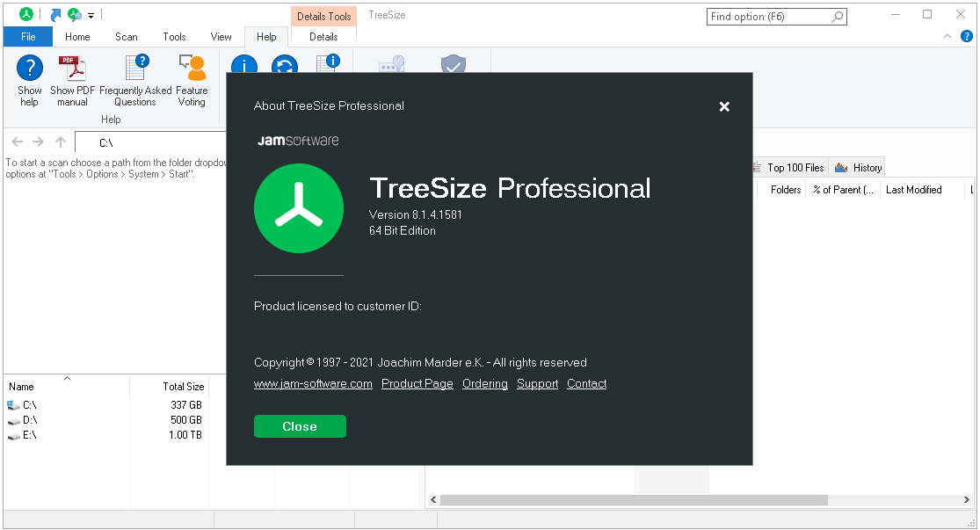Open the Product Page link

tap(417, 384)
